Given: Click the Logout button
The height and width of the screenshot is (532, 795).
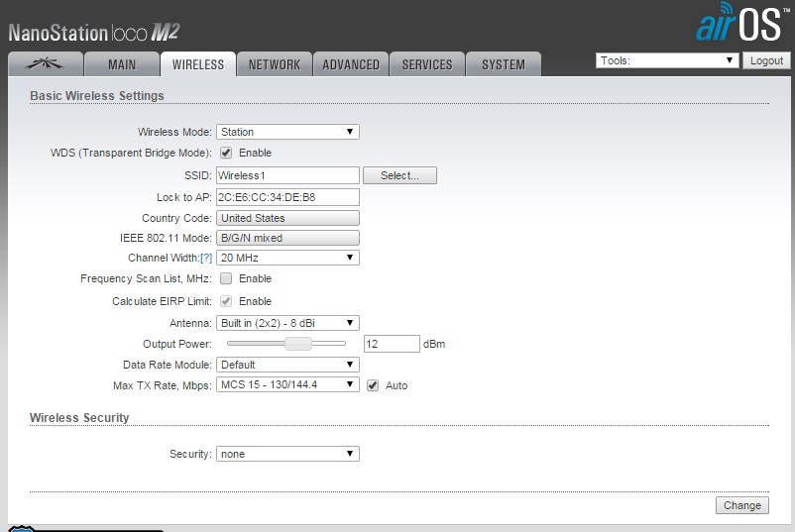Looking at the screenshot, I should tap(766, 60).
